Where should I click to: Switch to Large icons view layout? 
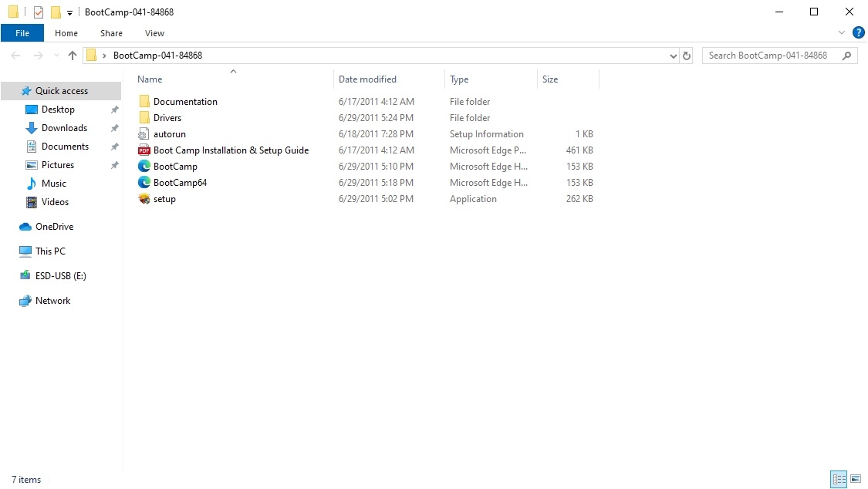[856, 479]
